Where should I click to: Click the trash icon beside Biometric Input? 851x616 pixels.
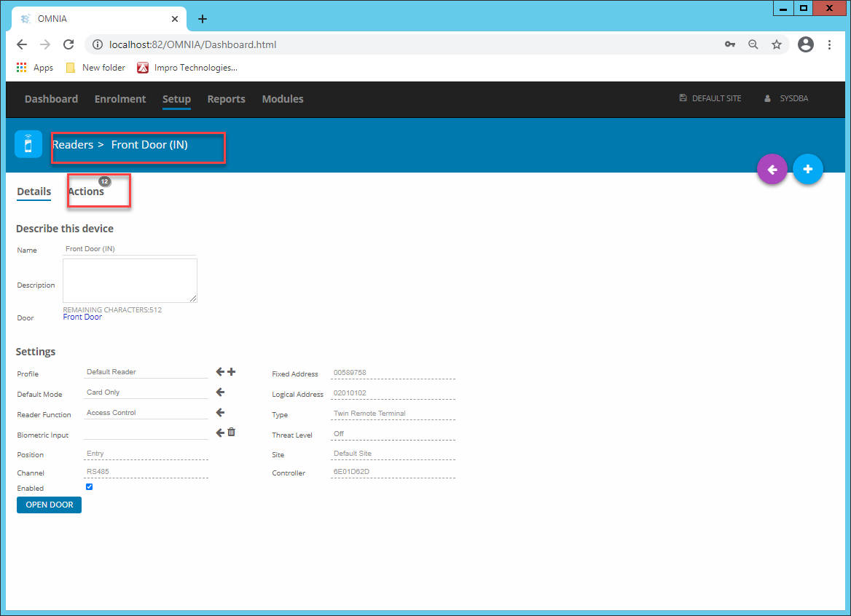[x=231, y=433]
